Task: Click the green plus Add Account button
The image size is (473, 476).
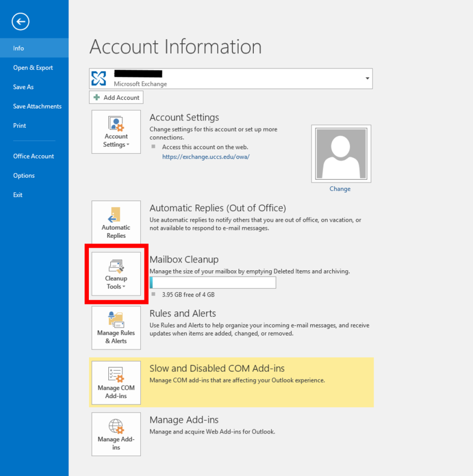Action: (x=116, y=97)
